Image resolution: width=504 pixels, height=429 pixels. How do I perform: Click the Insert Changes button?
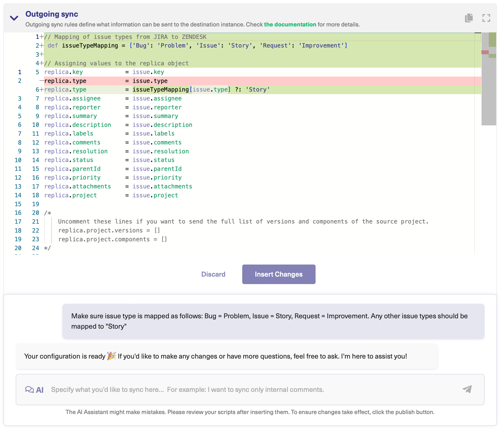278,274
